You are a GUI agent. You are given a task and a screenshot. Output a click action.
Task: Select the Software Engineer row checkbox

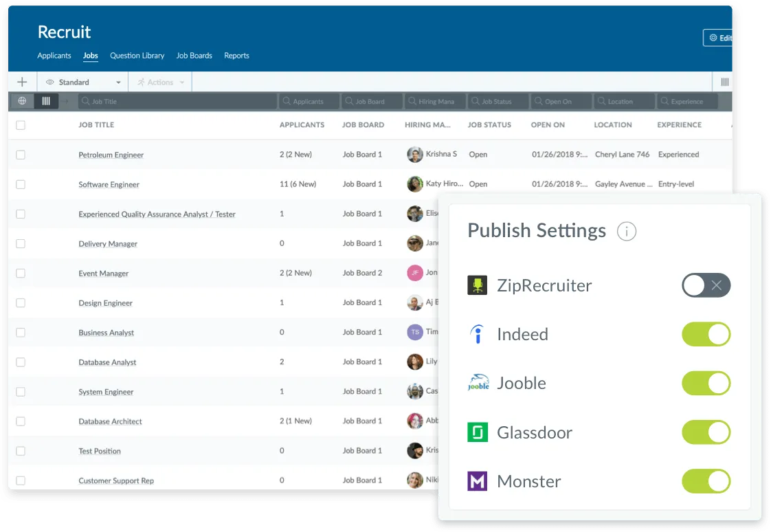[x=21, y=184]
